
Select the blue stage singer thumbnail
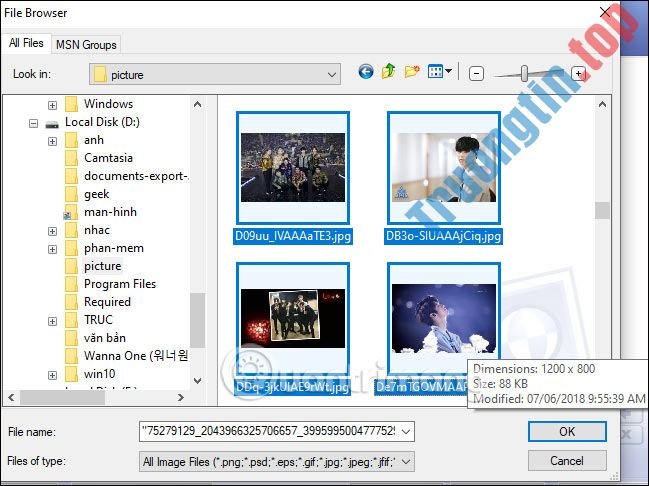[444, 318]
